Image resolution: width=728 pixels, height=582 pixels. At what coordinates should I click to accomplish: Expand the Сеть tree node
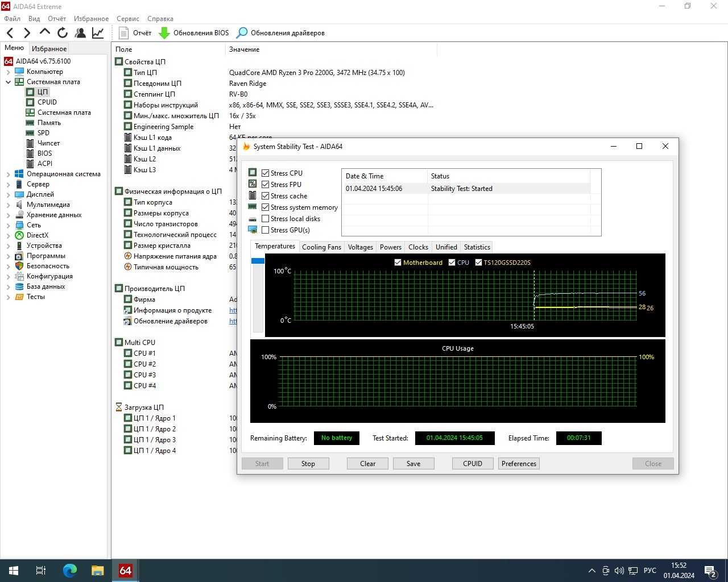(8, 225)
